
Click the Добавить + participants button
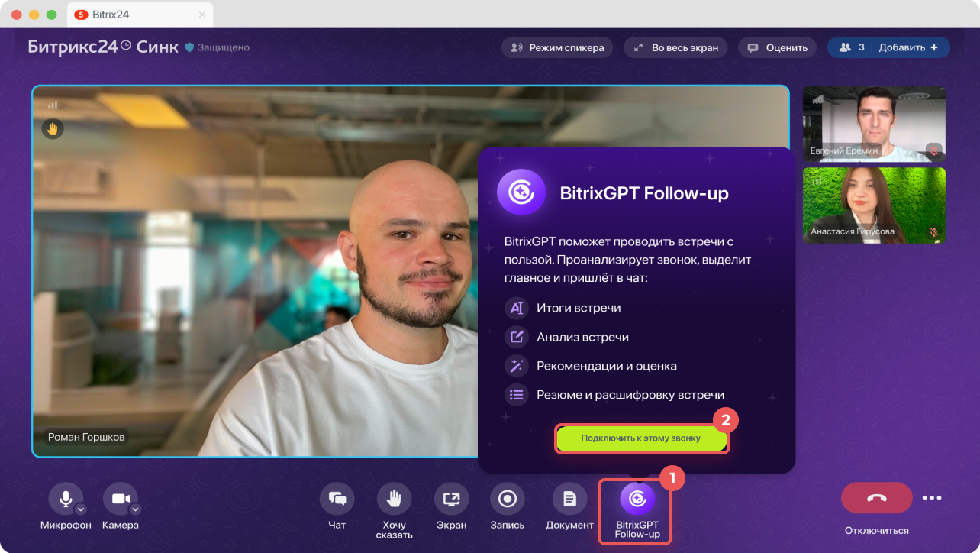[911, 47]
